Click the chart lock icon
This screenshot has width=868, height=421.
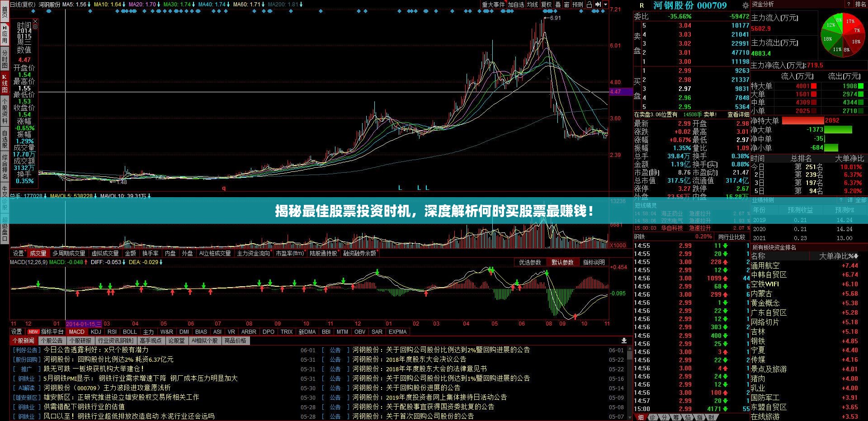(590, 5)
